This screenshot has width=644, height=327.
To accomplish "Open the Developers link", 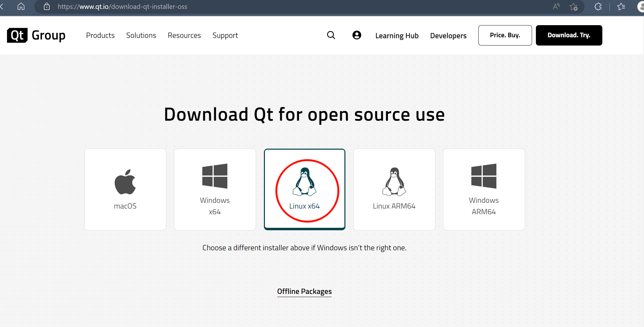I will [x=448, y=36].
